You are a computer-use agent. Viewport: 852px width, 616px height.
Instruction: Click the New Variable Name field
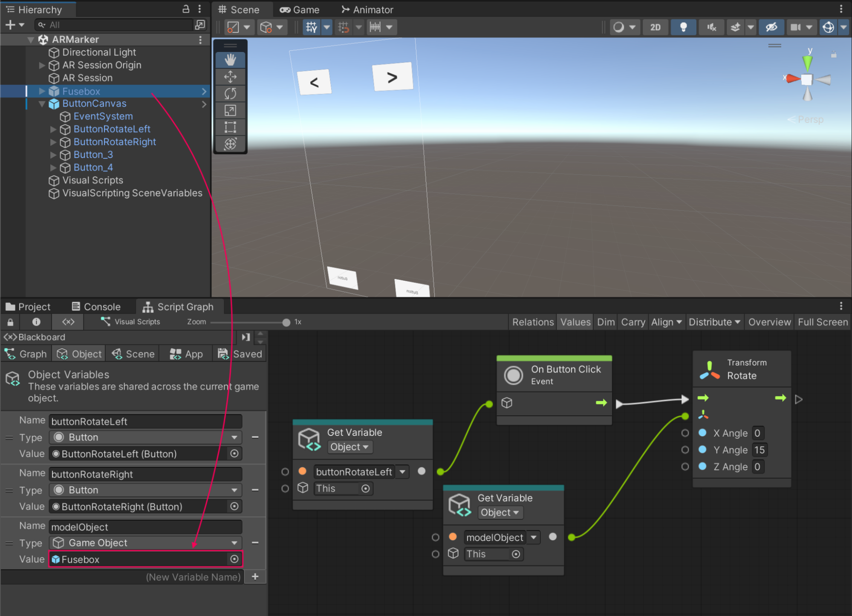(x=193, y=577)
